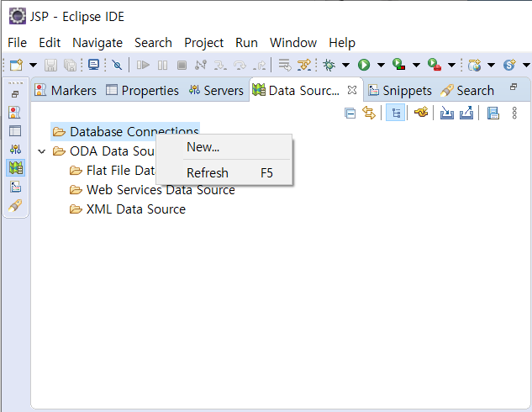Select the Web Services Data Source folder
532x412 pixels.
(152, 190)
